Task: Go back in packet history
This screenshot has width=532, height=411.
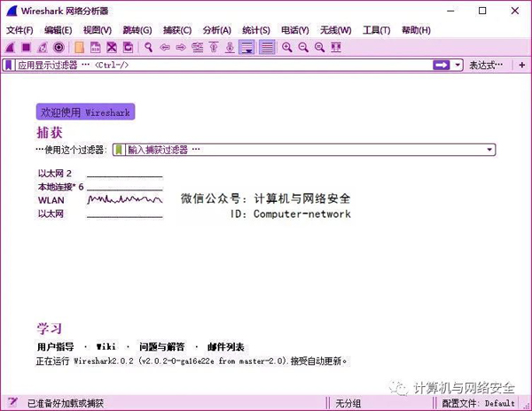Action: 165,47
